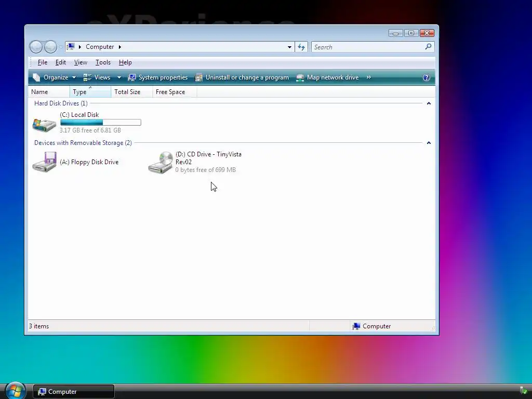This screenshot has width=532, height=399.
Task: Select the Floppy Disk Drive icon
Action: point(45,162)
